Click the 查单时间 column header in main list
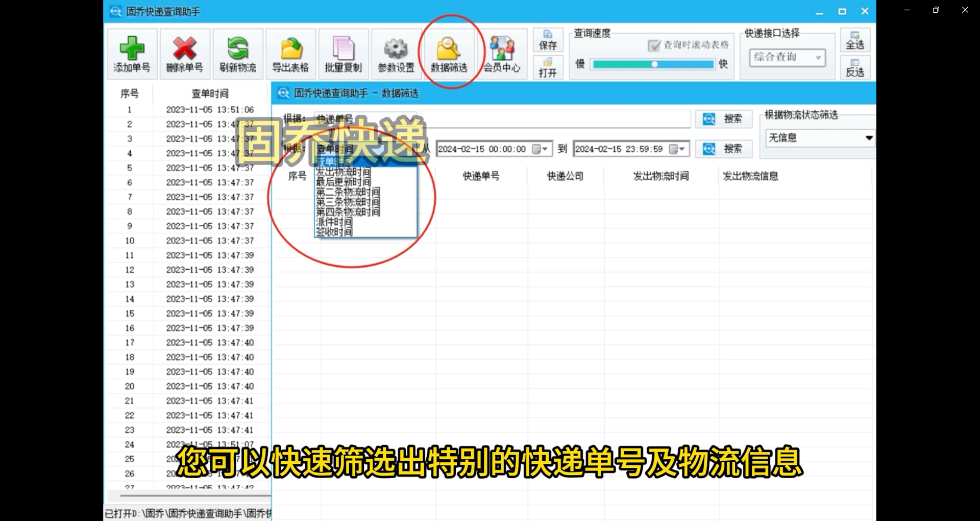980x521 pixels. [210, 93]
